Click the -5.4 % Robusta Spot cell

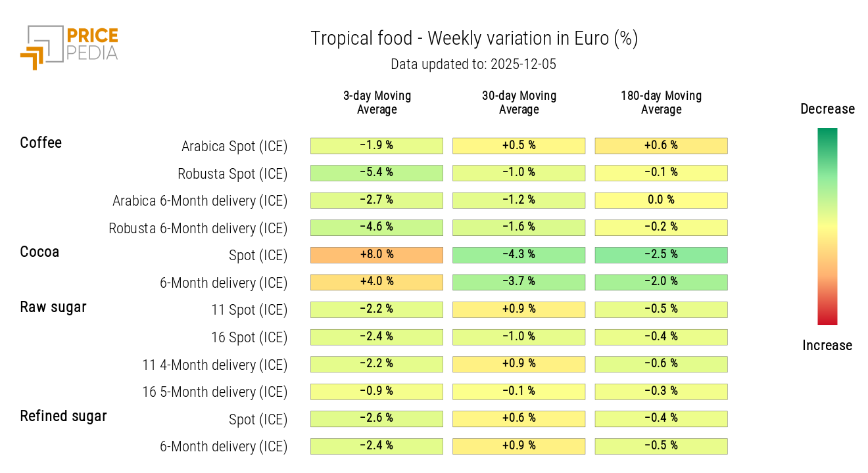[377, 173]
